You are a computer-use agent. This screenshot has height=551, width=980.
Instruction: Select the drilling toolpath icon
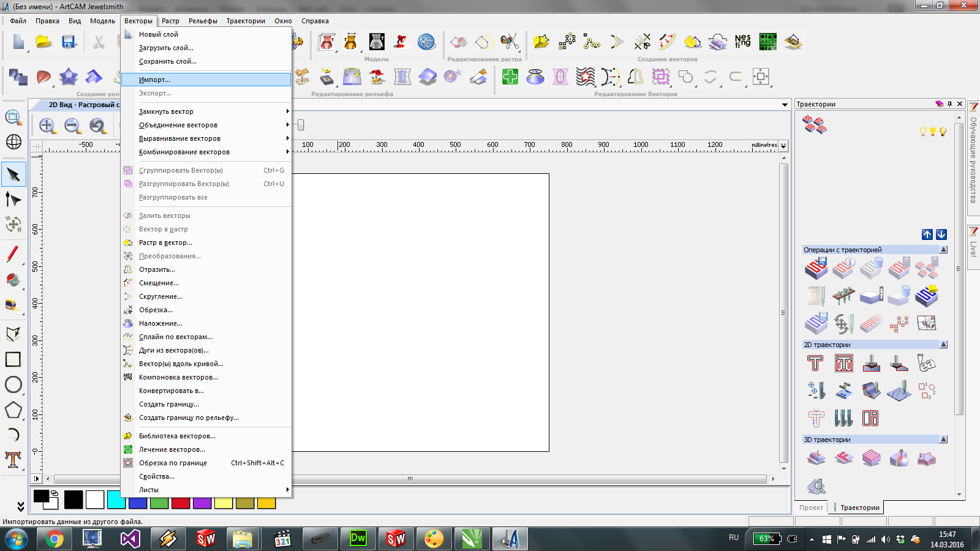[x=816, y=391]
